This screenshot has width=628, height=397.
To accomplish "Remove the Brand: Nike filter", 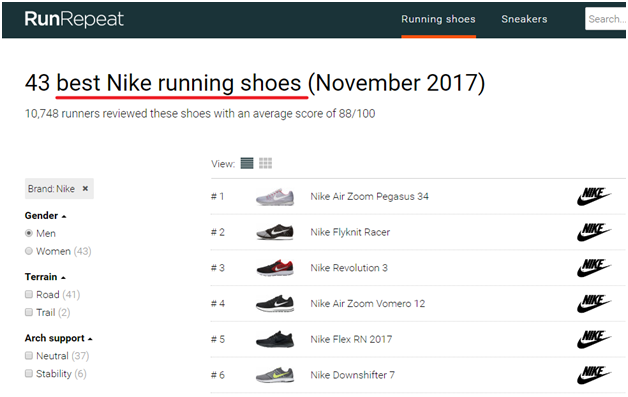I will point(85,188).
